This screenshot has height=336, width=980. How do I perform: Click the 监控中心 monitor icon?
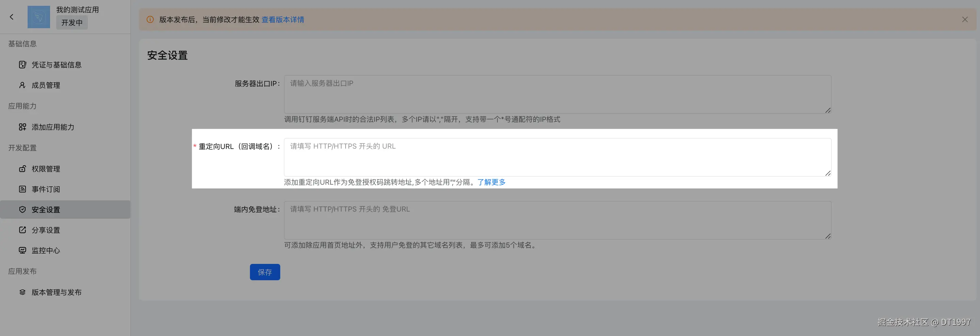tap(22, 251)
